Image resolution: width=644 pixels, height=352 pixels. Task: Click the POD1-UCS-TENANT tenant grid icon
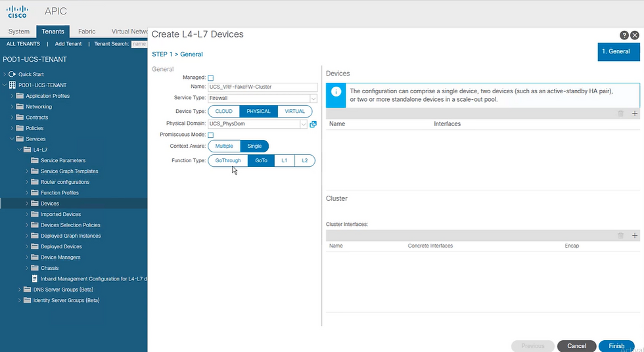[x=12, y=85]
